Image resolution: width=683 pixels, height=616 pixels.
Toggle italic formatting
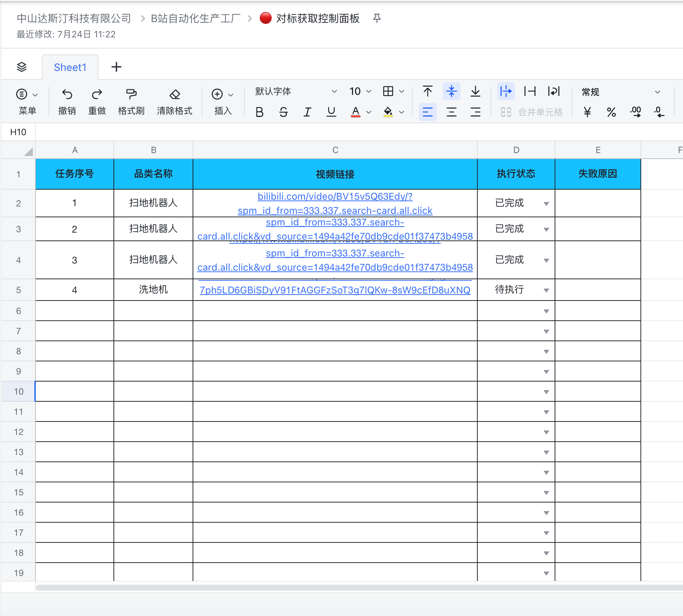[x=308, y=112]
